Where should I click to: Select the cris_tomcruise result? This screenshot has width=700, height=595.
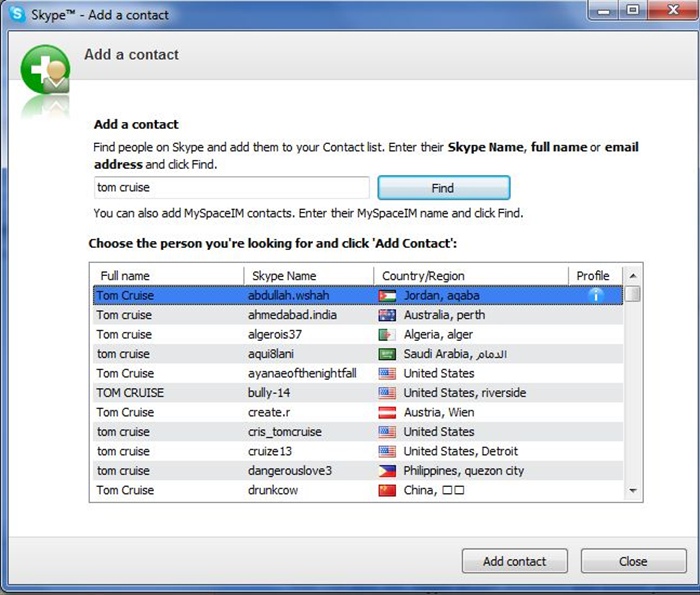[x=358, y=432]
